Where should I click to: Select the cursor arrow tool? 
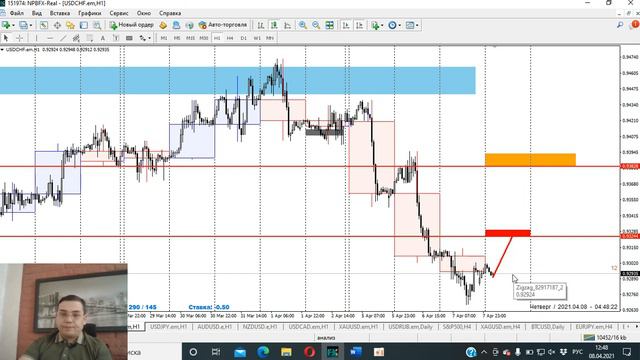click(x=6, y=38)
